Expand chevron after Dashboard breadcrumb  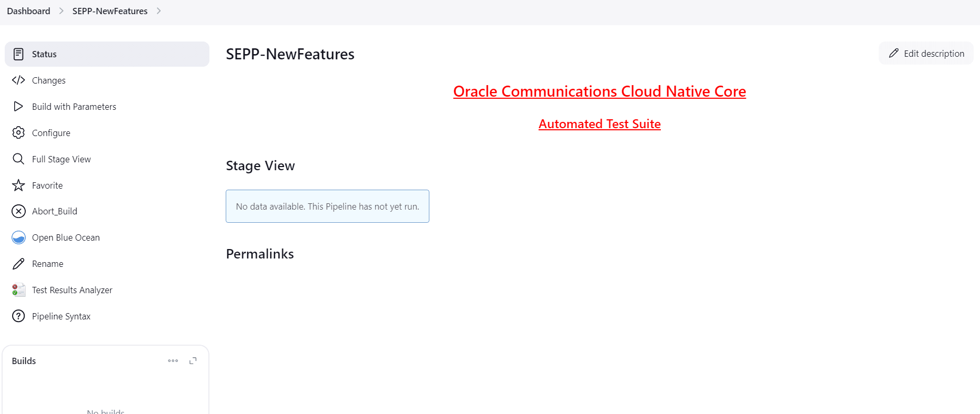tap(61, 11)
